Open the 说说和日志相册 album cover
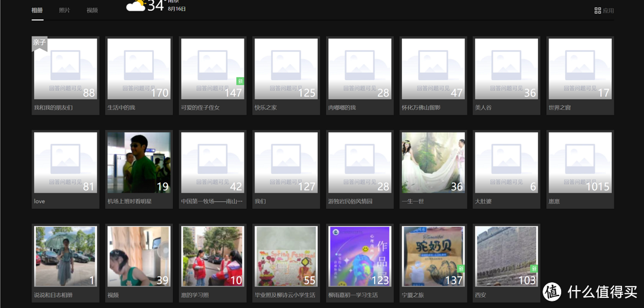The image size is (644, 308). point(66,256)
